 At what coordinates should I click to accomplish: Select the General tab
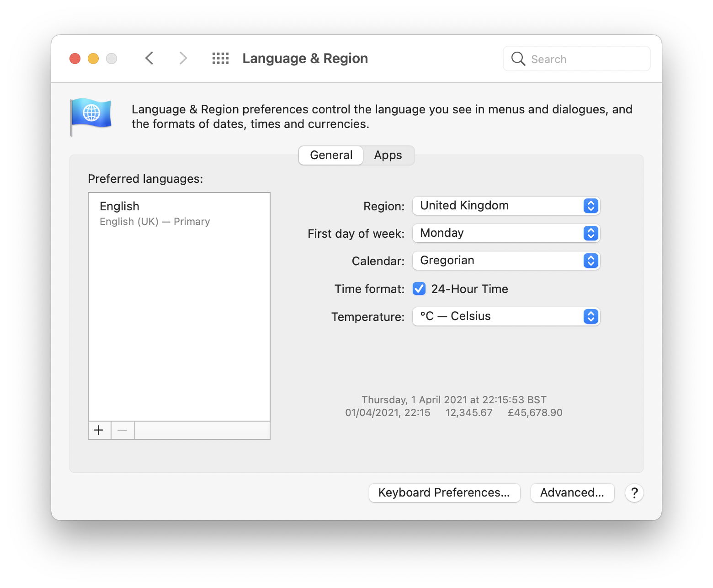[331, 155]
